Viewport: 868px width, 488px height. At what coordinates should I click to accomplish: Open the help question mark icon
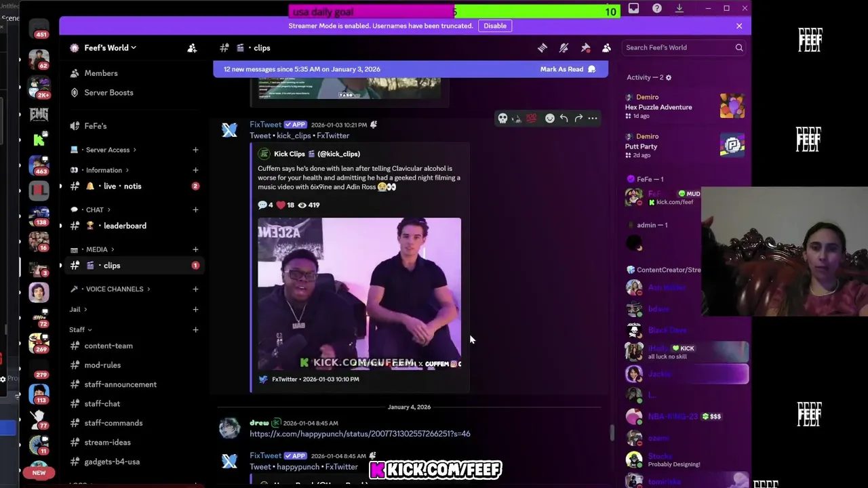tap(657, 8)
